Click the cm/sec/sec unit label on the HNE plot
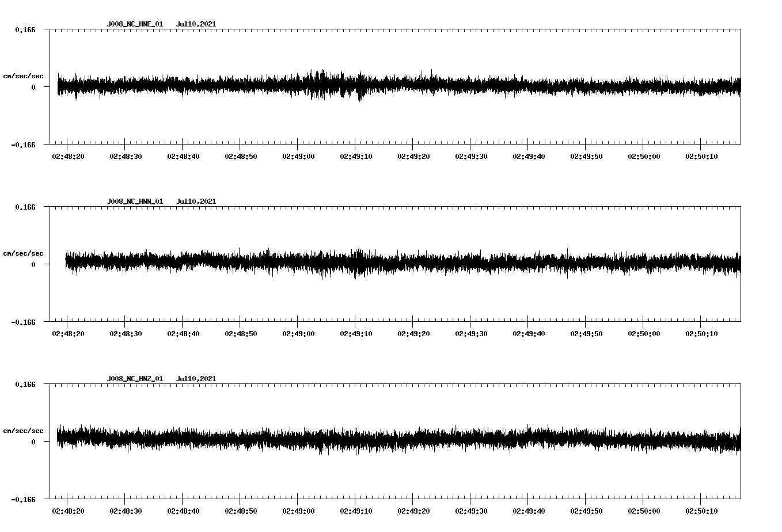Screen dimensions: 782x532 click(23, 76)
